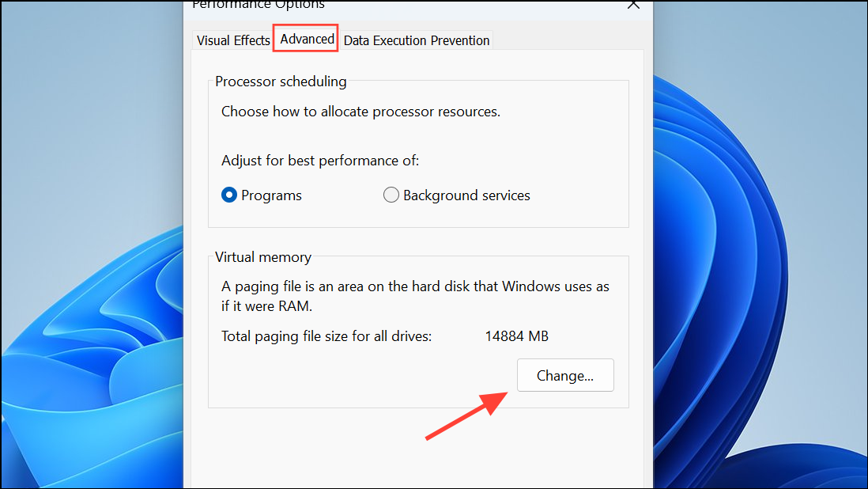This screenshot has height=489, width=868.
Task: Click the 'Total paging file size' text
Action: point(326,335)
